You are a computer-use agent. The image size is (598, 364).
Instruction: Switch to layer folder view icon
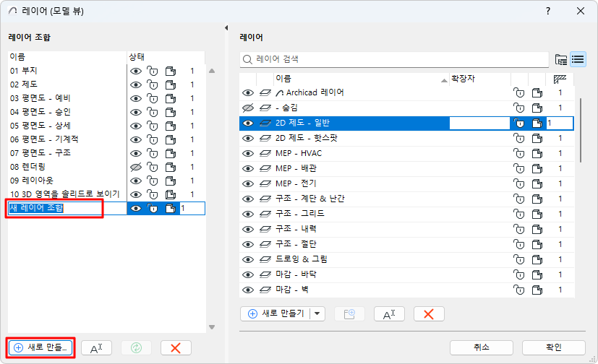point(560,59)
